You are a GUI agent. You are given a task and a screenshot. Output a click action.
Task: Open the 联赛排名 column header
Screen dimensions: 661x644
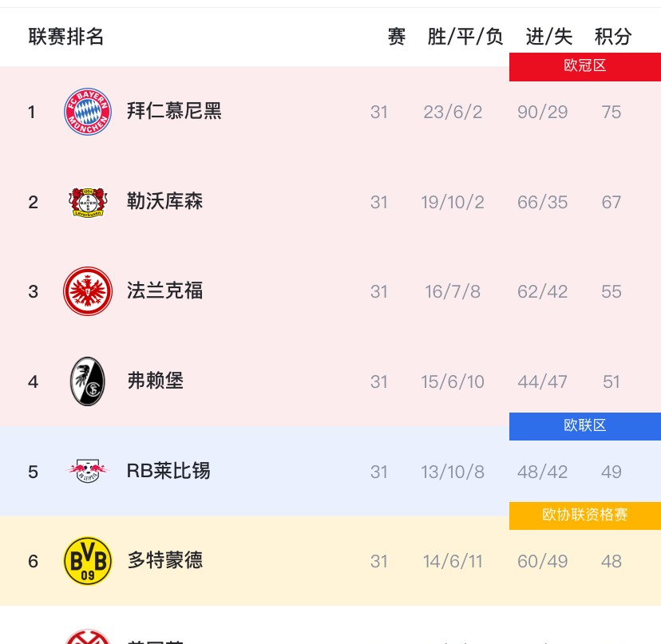(x=66, y=37)
